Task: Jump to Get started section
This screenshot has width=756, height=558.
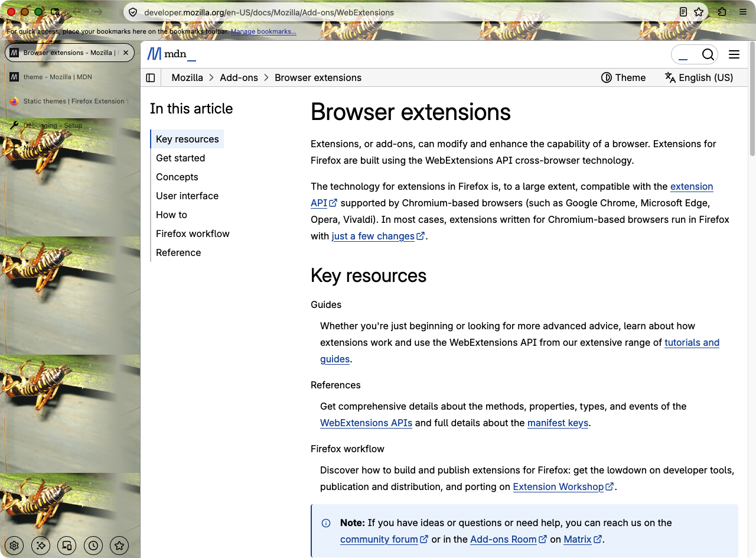Action: [x=180, y=158]
